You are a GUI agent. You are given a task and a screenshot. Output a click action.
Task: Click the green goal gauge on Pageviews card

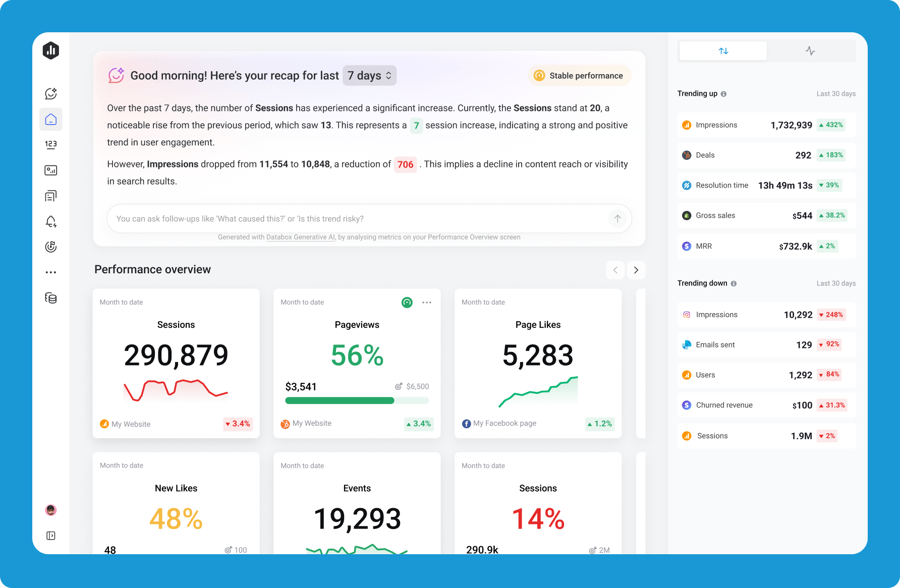click(407, 302)
